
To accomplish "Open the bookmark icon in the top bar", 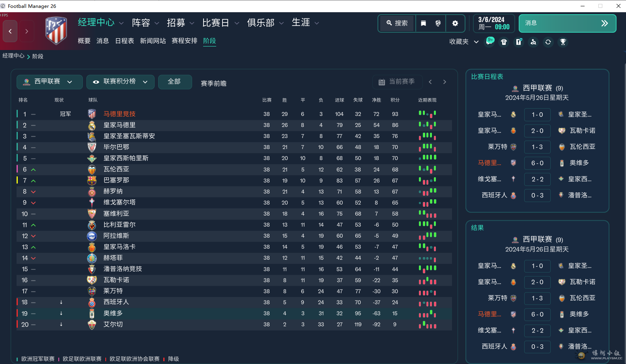I will 423,23.
